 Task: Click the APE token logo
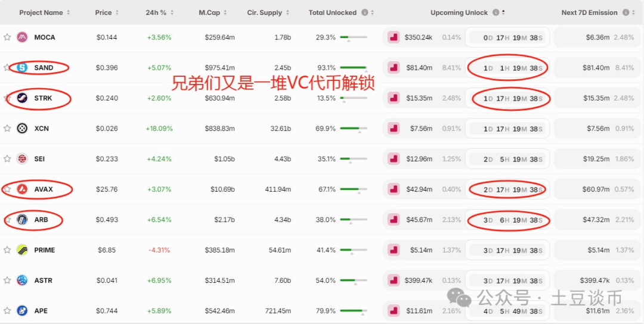pos(22,310)
